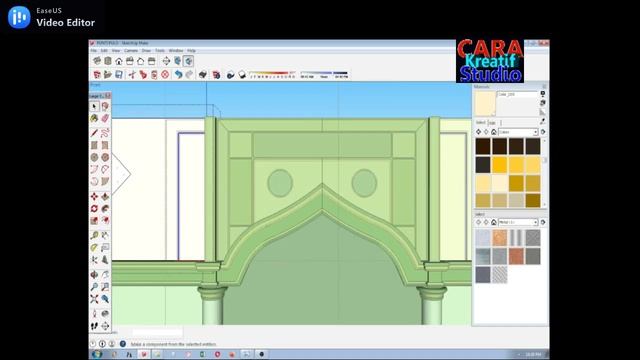Screen dimensions: 640x360
Task: Click the Colors swatch list scrollbar
Action: (x=544, y=172)
